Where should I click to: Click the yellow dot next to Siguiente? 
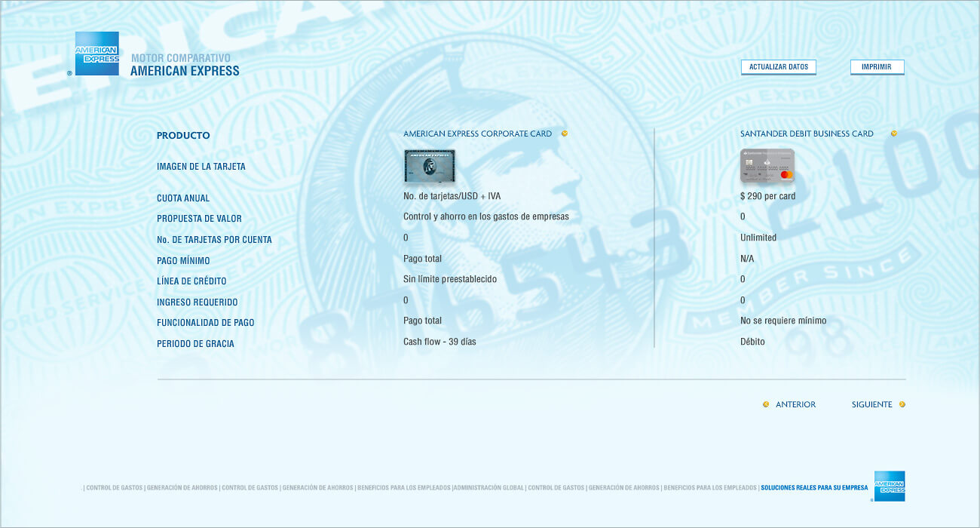point(902,404)
